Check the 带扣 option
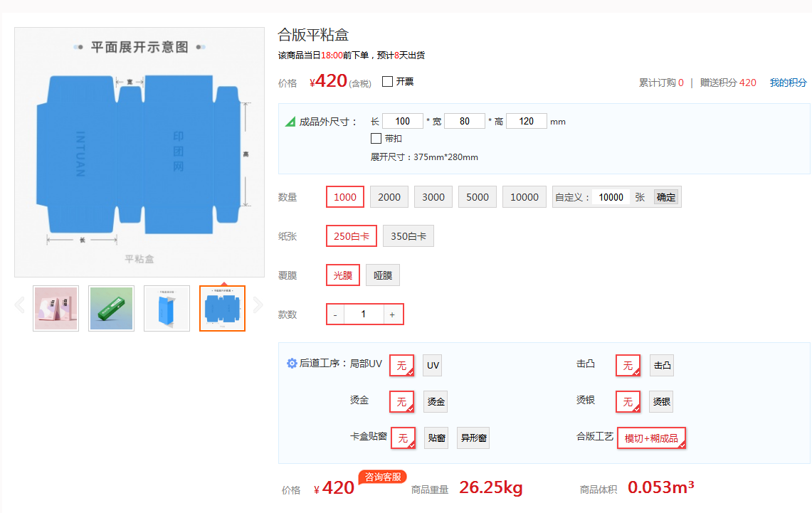The image size is (812, 513). [x=376, y=139]
